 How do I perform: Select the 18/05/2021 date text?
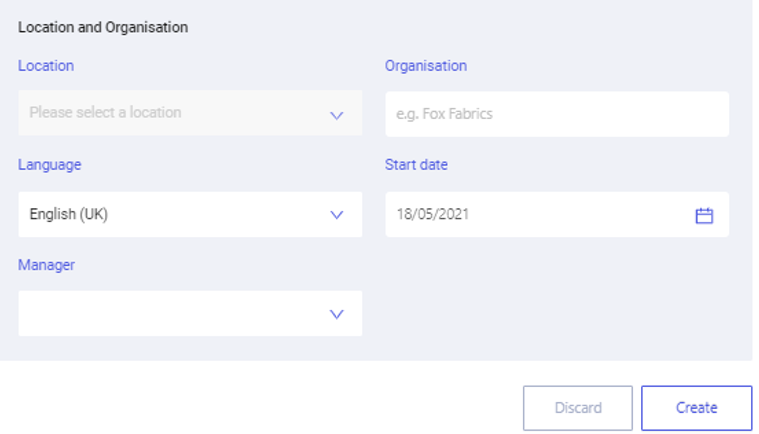(x=433, y=214)
